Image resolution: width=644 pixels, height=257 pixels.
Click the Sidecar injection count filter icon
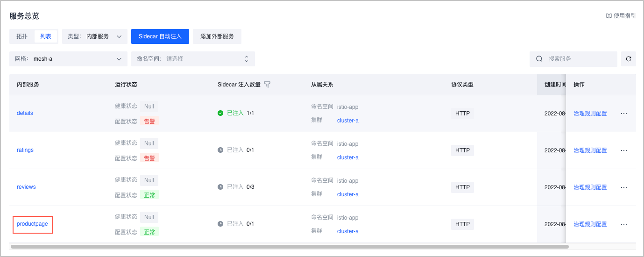pyautogui.click(x=267, y=85)
